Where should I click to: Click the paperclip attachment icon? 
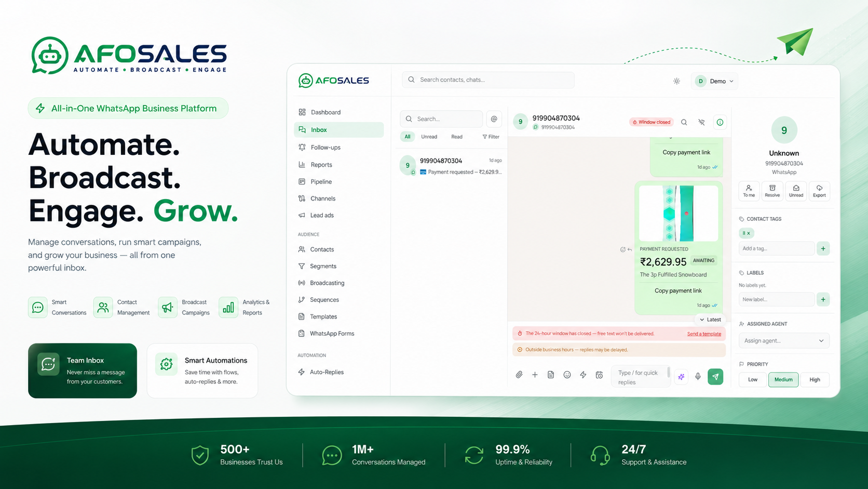pyautogui.click(x=519, y=375)
